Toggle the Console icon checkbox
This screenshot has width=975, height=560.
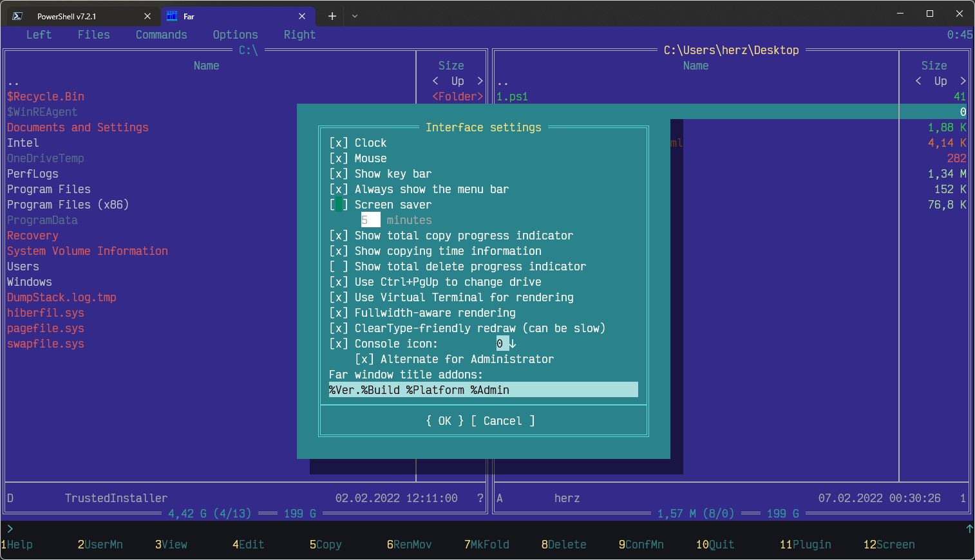pos(339,344)
